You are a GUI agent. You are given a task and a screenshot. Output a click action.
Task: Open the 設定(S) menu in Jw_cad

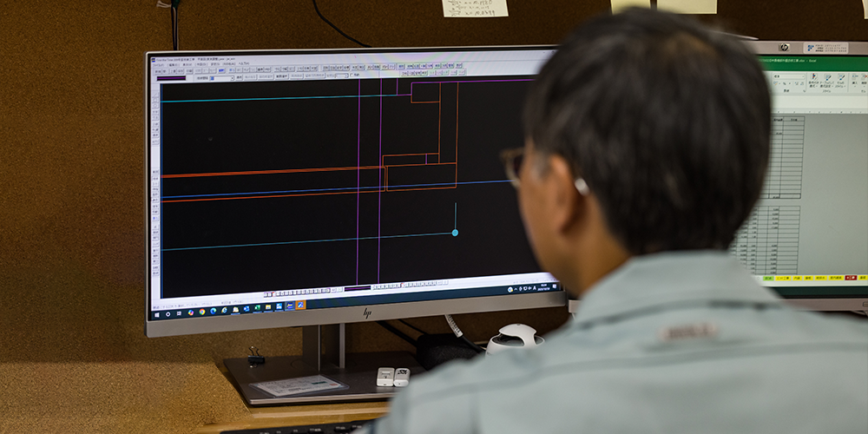[215, 64]
